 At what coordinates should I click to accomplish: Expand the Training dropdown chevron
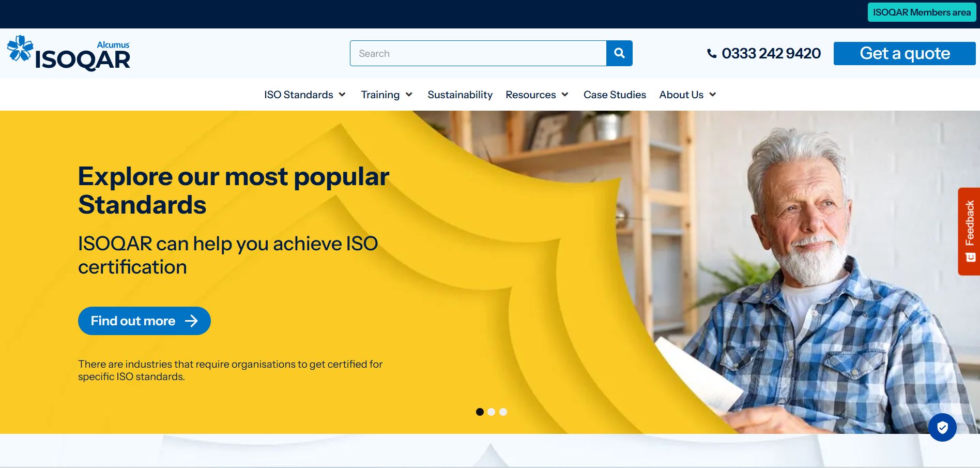click(x=409, y=95)
